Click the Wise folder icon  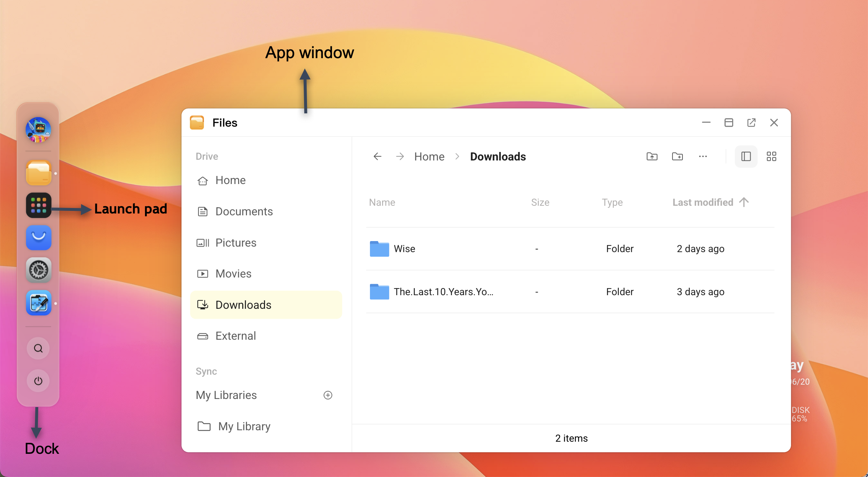380,249
